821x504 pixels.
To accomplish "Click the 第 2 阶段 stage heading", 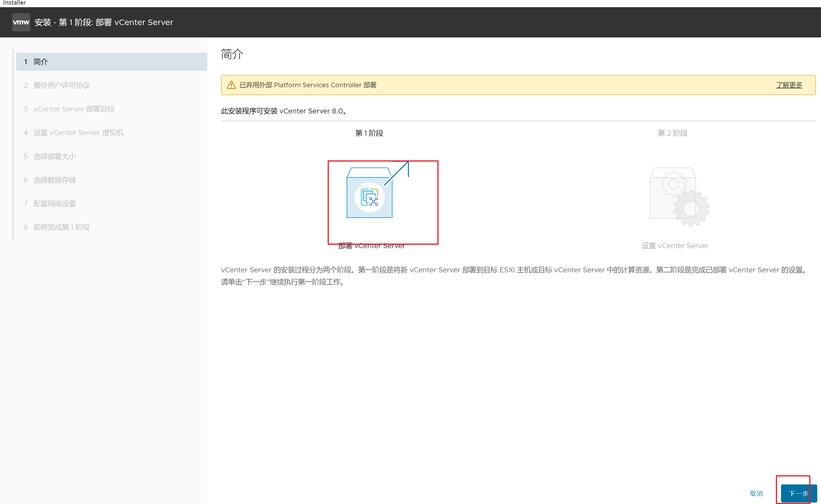I will [x=672, y=133].
